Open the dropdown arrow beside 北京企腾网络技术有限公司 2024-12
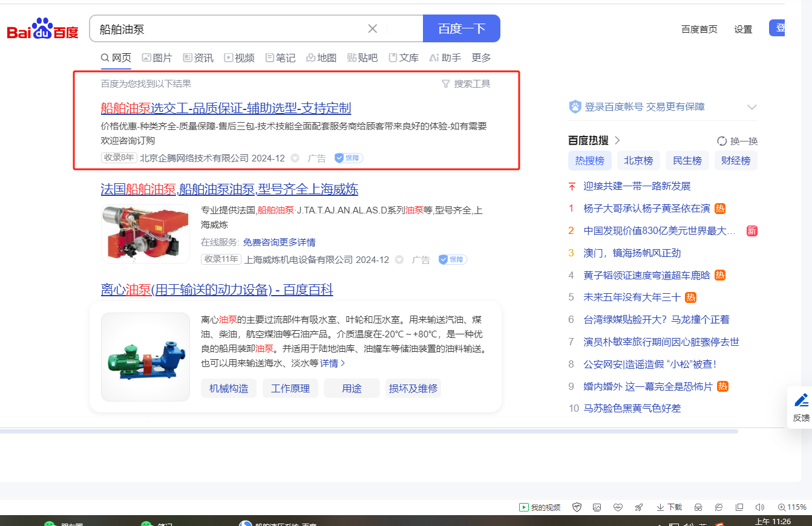812x526 pixels. [295, 158]
